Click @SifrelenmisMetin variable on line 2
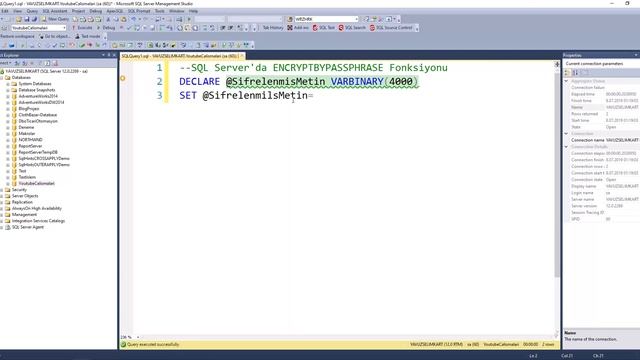This screenshot has width=640, height=360. pyautogui.click(x=276, y=82)
